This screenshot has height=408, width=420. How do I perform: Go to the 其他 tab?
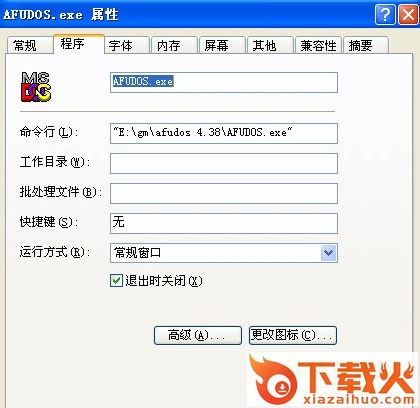point(270,45)
